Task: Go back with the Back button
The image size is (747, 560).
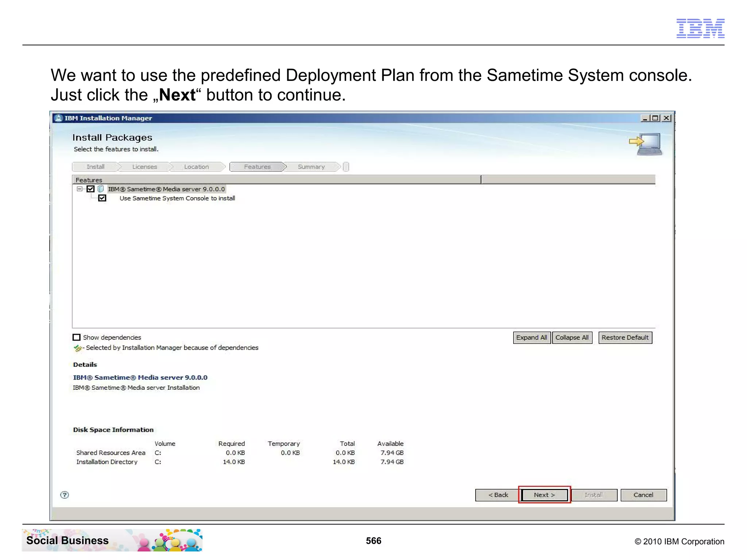Action: click(x=498, y=495)
